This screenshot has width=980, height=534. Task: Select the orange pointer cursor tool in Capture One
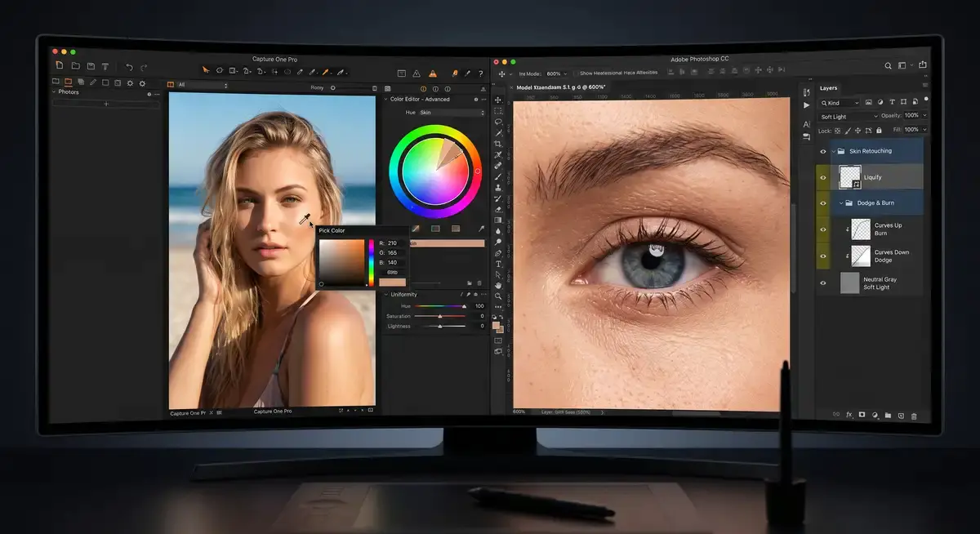(206, 69)
